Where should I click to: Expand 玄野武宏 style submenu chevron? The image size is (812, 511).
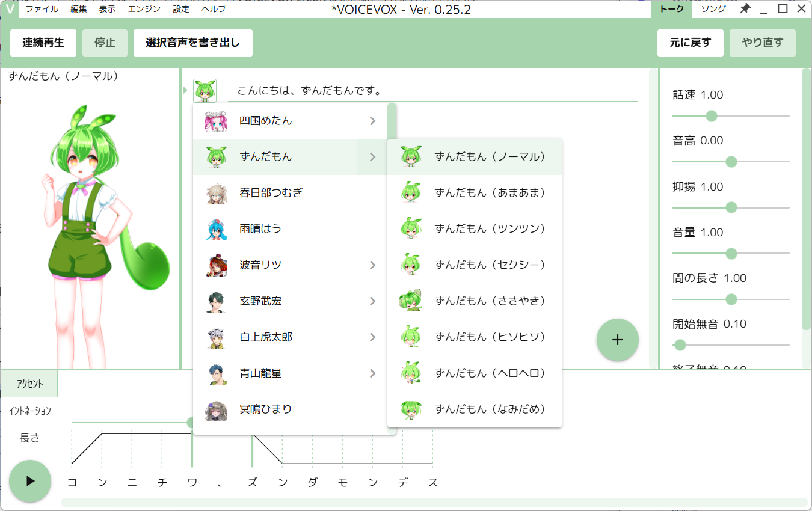tap(372, 301)
